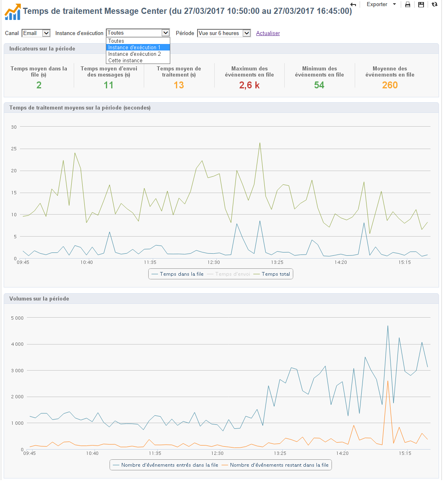Screen dimensions: 448x485
Task: Click the print report icon
Action: coord(408,4)
